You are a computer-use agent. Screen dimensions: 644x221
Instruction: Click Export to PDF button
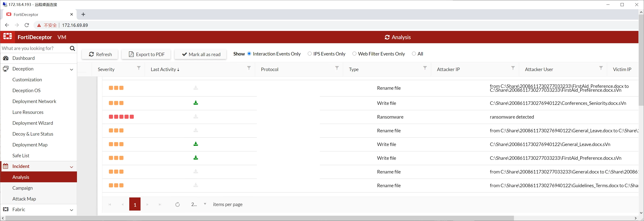coord(146,54)
